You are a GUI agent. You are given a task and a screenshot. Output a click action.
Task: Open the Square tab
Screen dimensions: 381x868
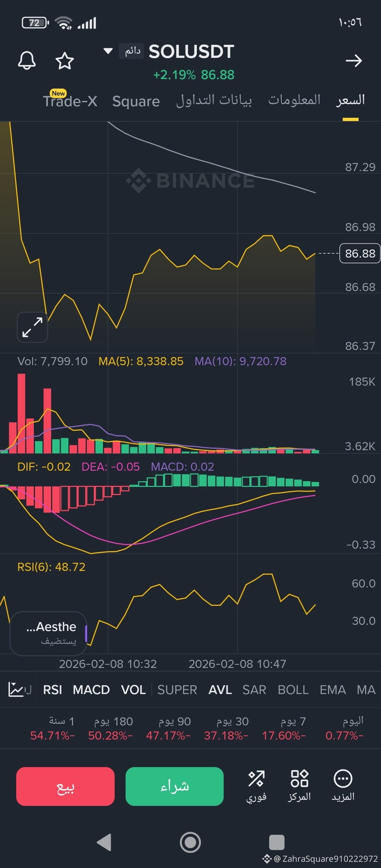[x=136, y=101]
